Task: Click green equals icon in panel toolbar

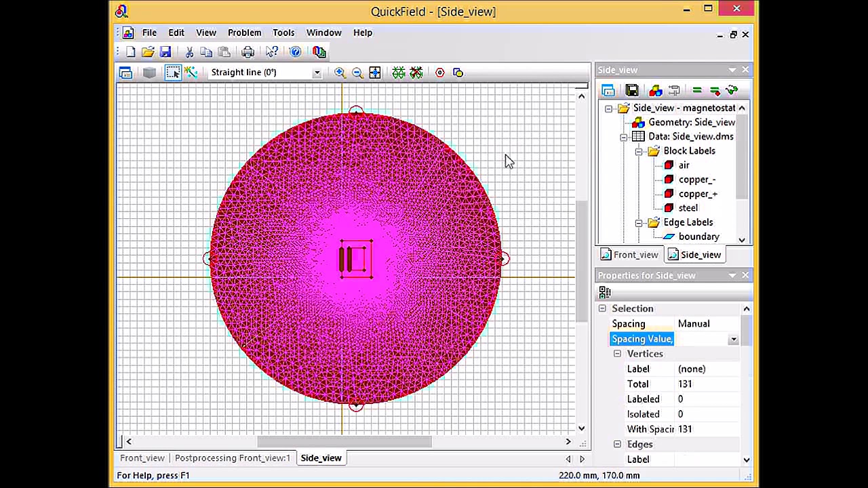Action: pyautogui.click(x=696, y=90)
